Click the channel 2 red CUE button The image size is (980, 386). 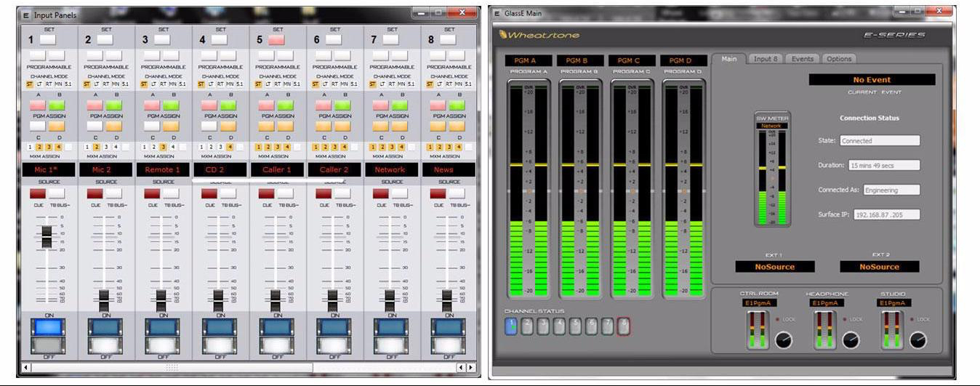95,193
